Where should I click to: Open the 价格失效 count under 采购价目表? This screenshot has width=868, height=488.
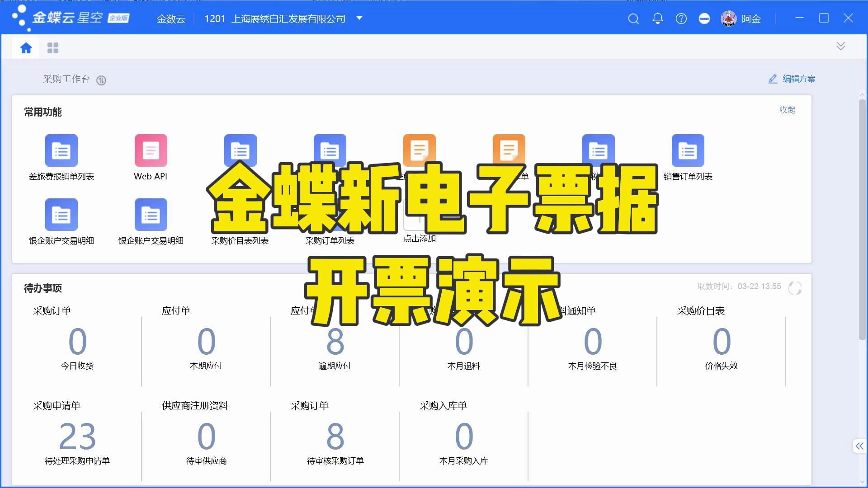[722, 342]
